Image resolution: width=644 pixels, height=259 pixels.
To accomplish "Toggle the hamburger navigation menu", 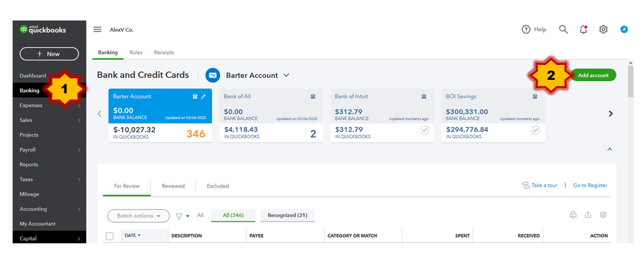I will coord(97,30).
